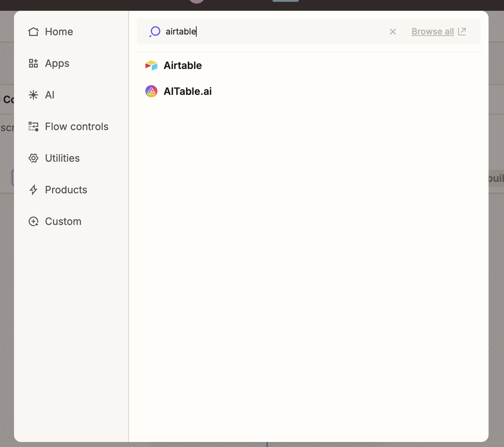Click the Products lightning bolt icon

(x=33, y=190)
